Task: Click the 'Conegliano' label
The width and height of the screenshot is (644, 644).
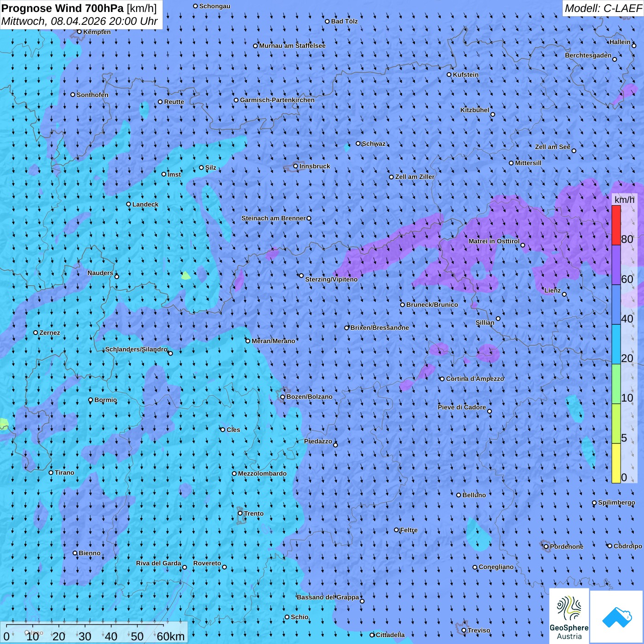Action: 496,567
